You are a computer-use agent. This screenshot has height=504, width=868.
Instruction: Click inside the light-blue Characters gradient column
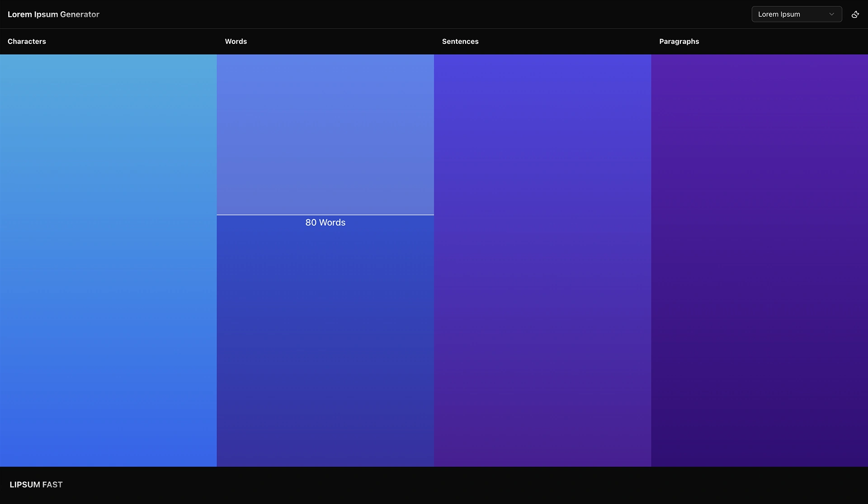coord(108,260)
